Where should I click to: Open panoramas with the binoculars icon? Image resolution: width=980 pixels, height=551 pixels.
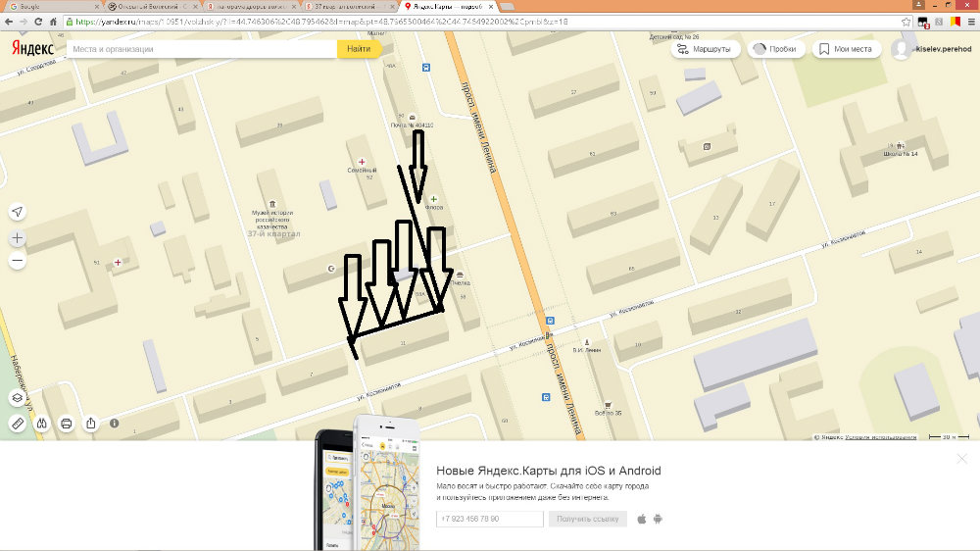(x=42, y=424)
